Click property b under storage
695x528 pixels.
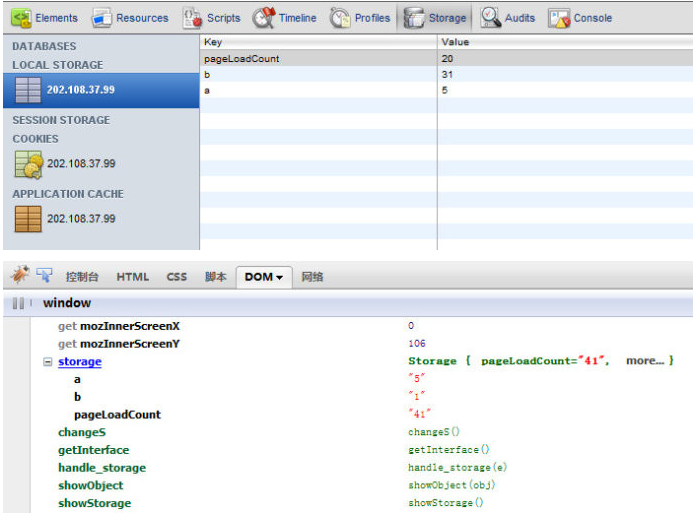click(x=78, y=397)
